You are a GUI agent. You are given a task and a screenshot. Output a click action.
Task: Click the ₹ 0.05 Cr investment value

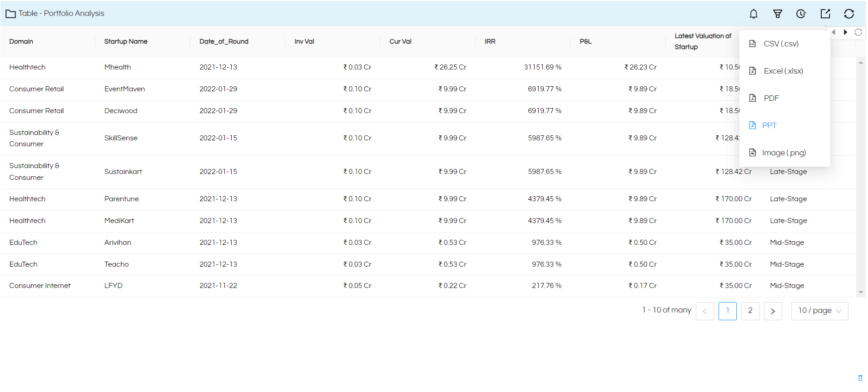357,286
